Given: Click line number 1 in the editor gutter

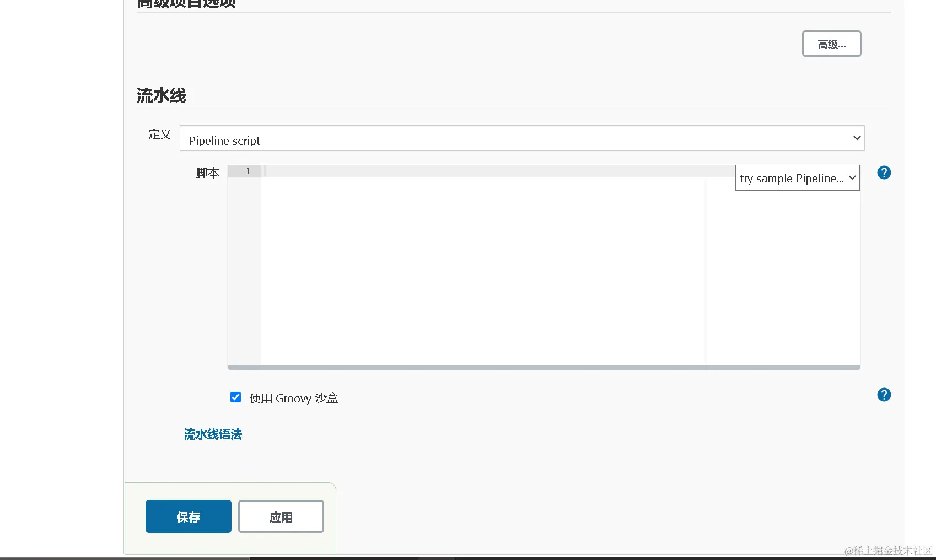Looking at the screenshot, I should click(248, 171).
